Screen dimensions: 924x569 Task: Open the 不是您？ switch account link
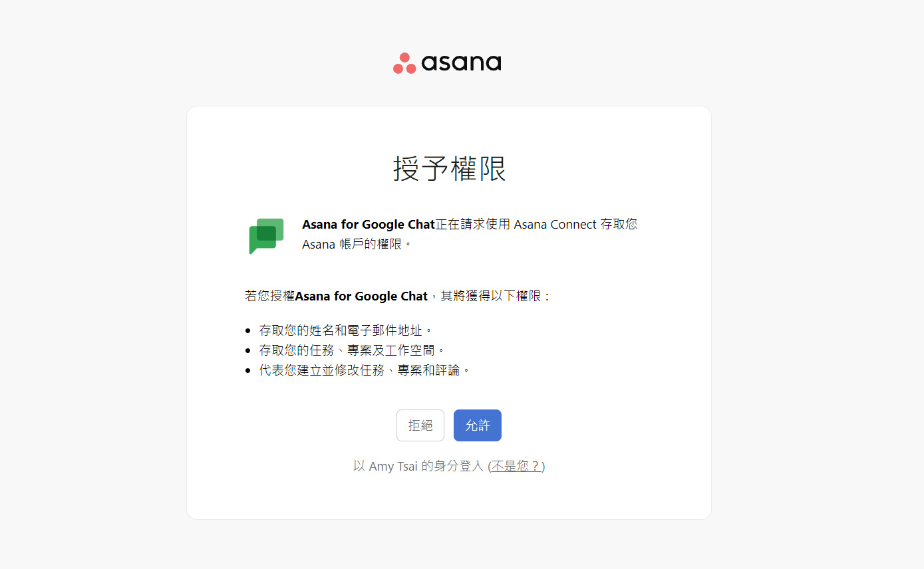516,466
